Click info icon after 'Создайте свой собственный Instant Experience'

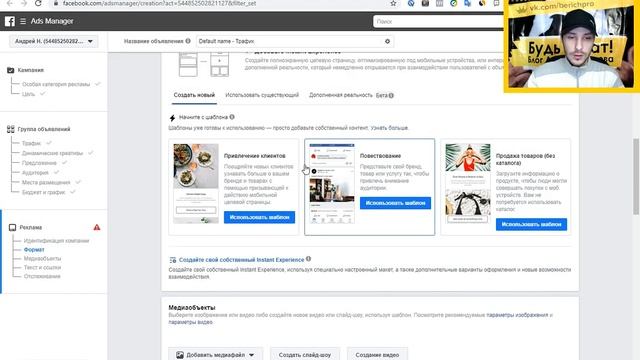[x=309, y=259]
